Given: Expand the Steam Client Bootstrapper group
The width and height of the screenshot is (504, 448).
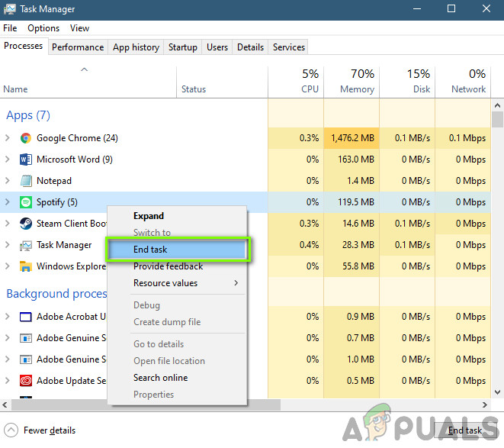Looking at the screenshot, I should pyautogui.click(x=8, y=224).
